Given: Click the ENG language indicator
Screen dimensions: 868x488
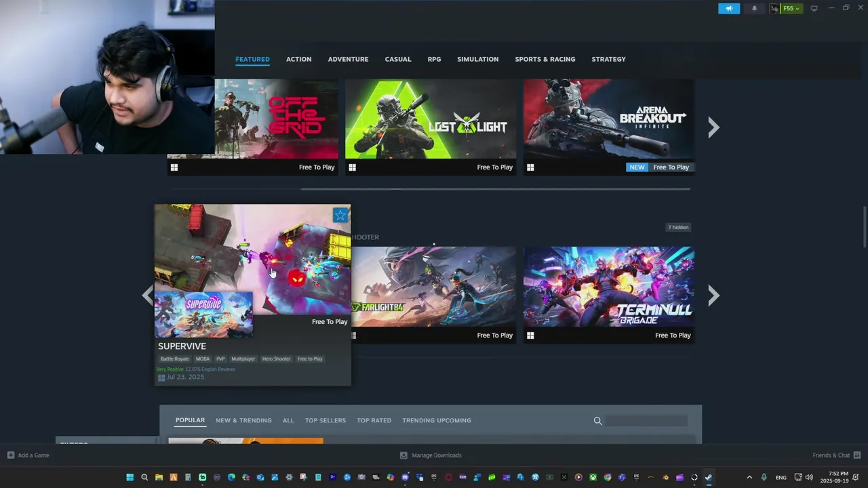Looking at the screenshot, I should click(x=781, y=477).
